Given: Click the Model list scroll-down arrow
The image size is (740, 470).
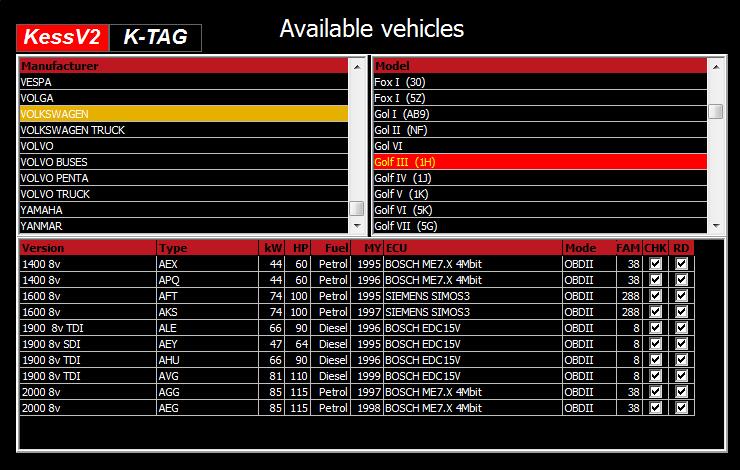Looking at the screenshot, I should tap(716, 226).
